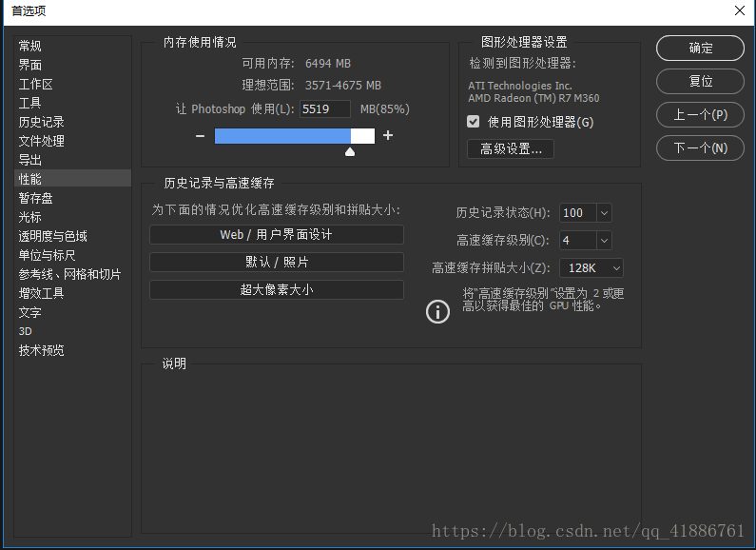Open 参考线、网格和切片 preferences
This screenshot has width=756, height=550.
pyautogui.click(x=70, y=274)
